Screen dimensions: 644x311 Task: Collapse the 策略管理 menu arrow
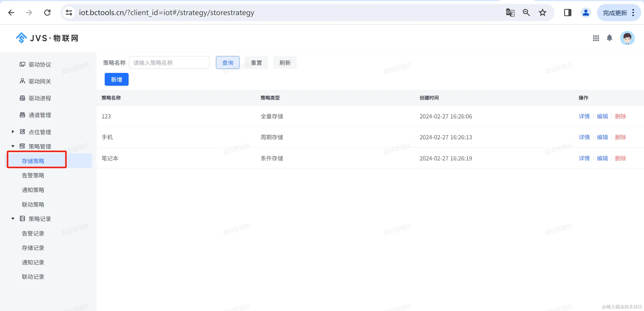[x=13, y=146]
